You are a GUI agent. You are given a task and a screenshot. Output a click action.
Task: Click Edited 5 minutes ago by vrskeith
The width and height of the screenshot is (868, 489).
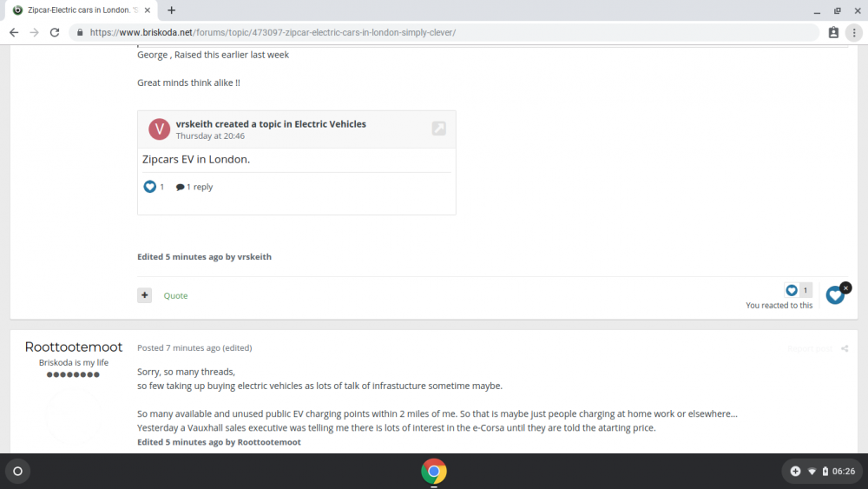click(x=204, y=257)
